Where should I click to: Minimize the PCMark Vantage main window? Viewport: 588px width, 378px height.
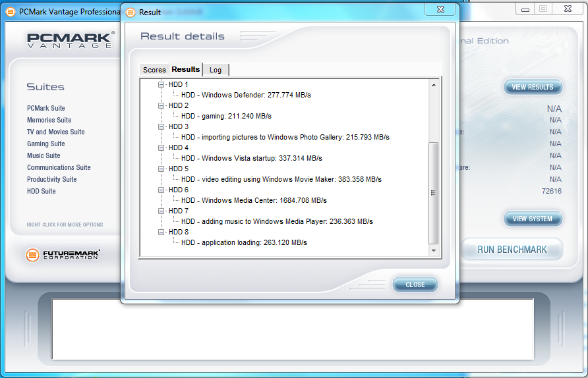click(525, 9)
